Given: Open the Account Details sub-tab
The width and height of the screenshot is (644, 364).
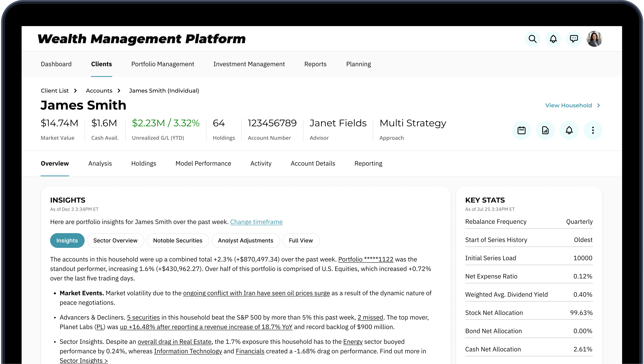Looking at the screenshot, I should (313, 163).
